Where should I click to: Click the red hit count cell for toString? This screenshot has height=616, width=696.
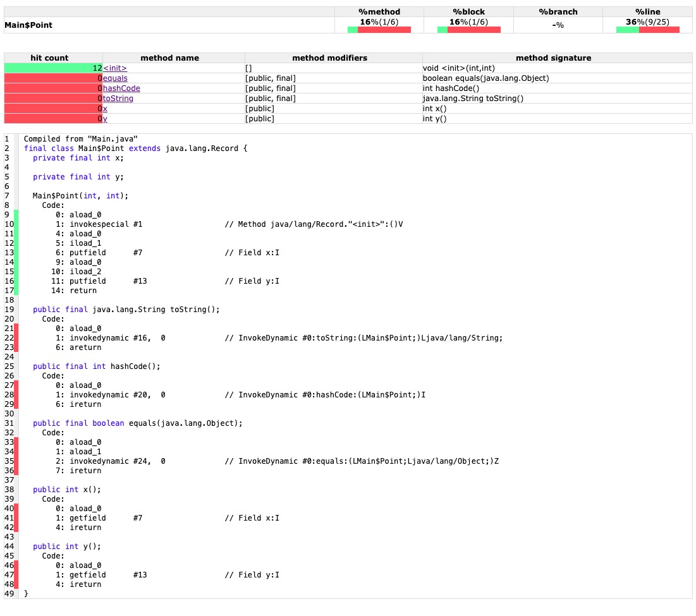[x=53, y=98]
